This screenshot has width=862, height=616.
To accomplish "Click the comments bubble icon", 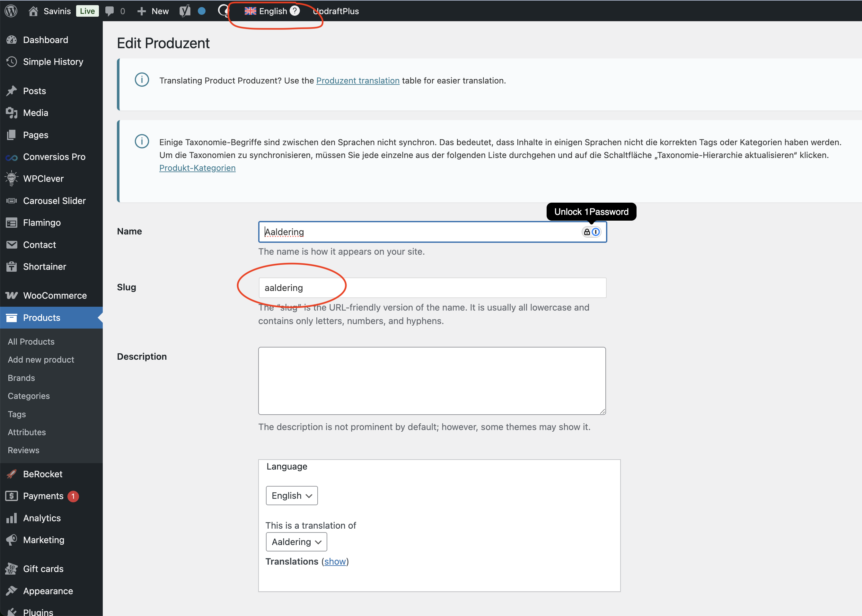I will [x=110, y=11].
